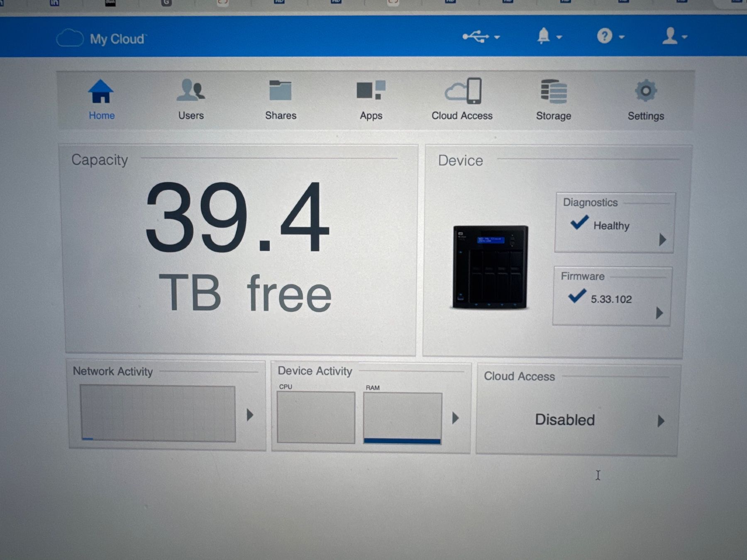This screenshot has height=560, width=747.
Task: Click the Device panel heading
Action: tap(460, 161)
